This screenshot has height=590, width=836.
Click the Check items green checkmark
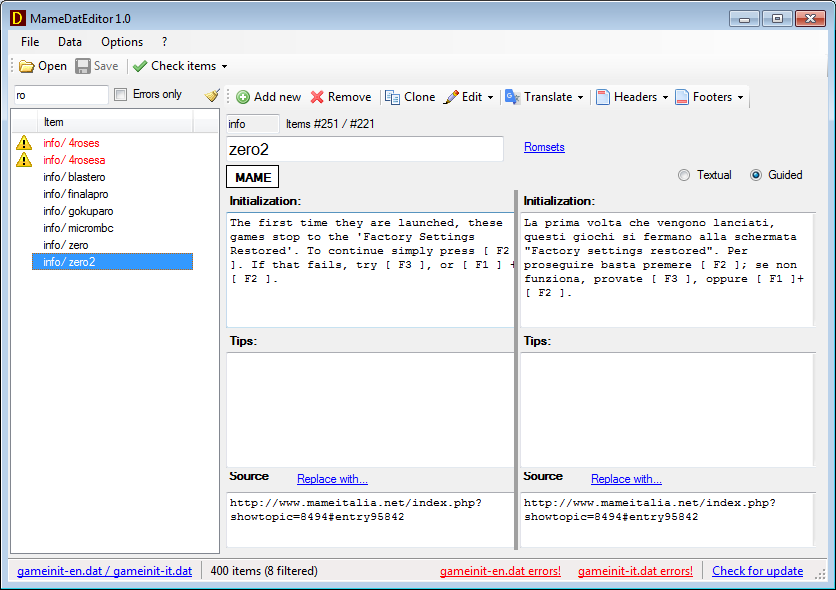click(140, 66)
